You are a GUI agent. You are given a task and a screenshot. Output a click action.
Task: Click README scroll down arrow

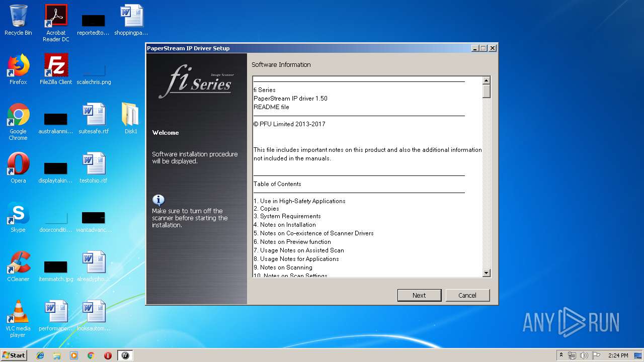pyautogui.click(x=486, y=273)
